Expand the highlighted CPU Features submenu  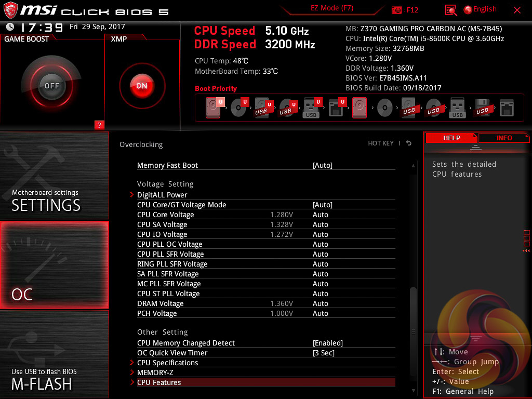pos(266,382)
